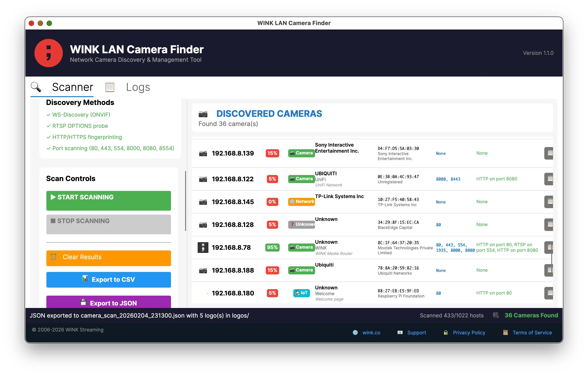Click the WINK logo icon in the header
588x376 pixels.
48,53
